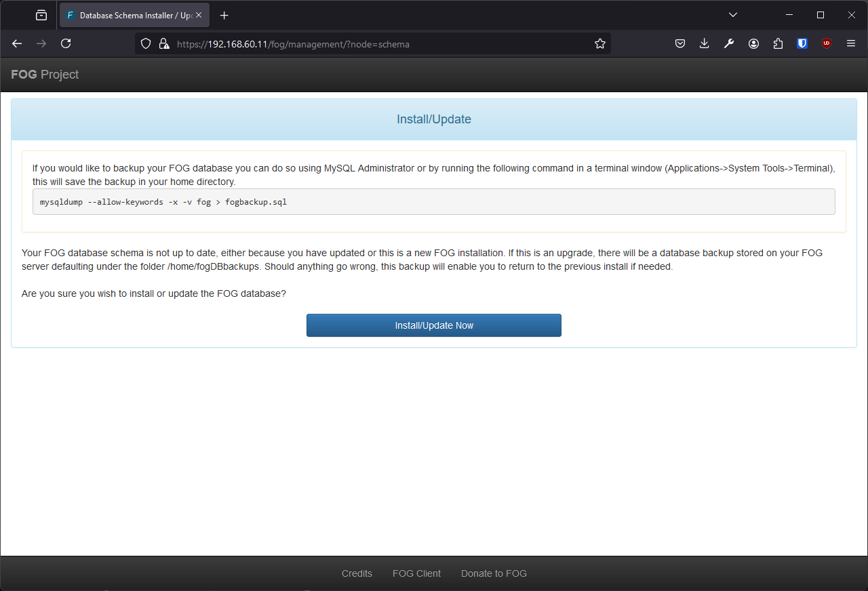The width and height of the screenshot is (868, 591).
Task: Close the Database Schema Installer tab
Action: tap(199, 15)
